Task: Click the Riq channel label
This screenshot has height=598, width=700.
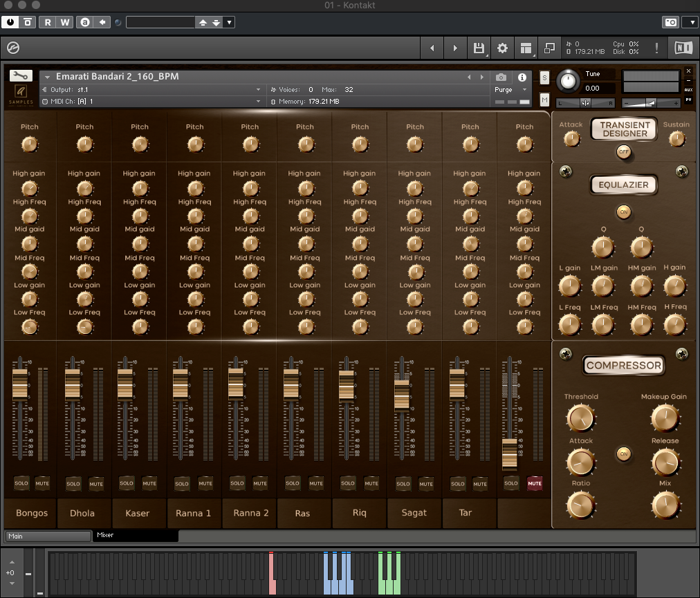Action: pos(360,513)
